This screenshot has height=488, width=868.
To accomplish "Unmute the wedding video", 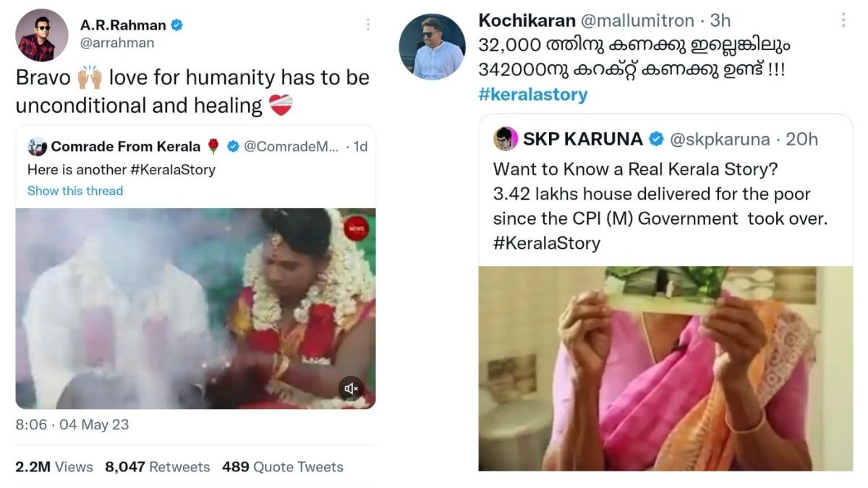I will pyautogui.click(x=350, y=388).
